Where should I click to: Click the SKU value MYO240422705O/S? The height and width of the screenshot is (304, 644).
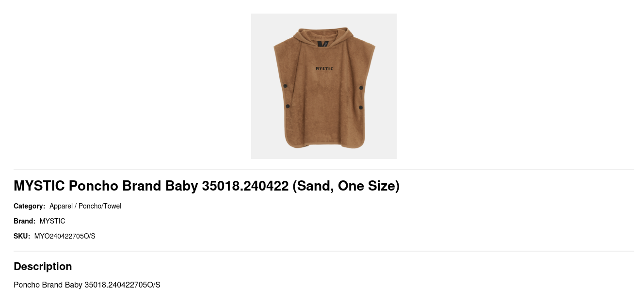coord(65,236)
